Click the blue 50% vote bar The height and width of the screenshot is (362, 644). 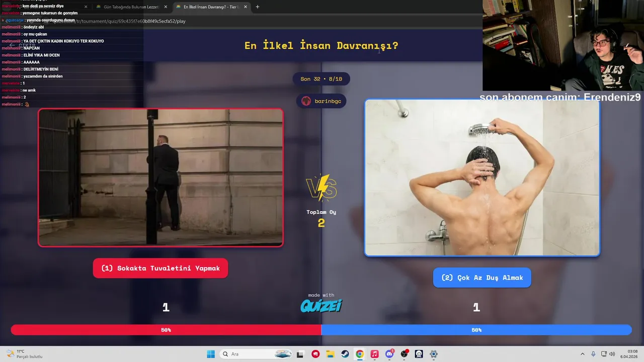point(476,330)
